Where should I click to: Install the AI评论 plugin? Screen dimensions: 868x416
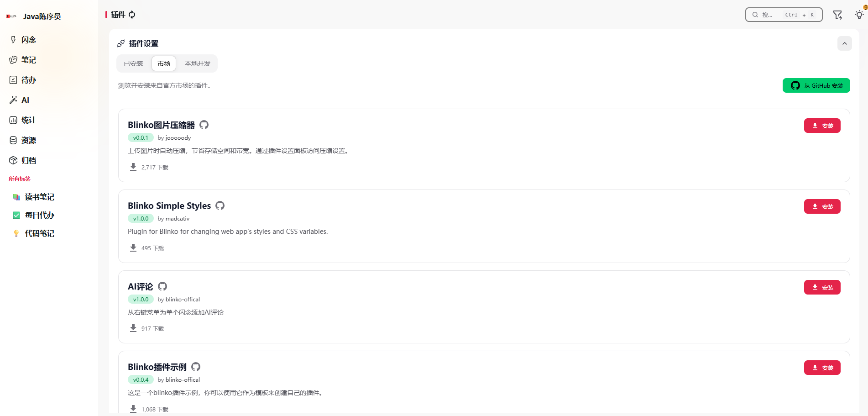click(x=822, y=287)
